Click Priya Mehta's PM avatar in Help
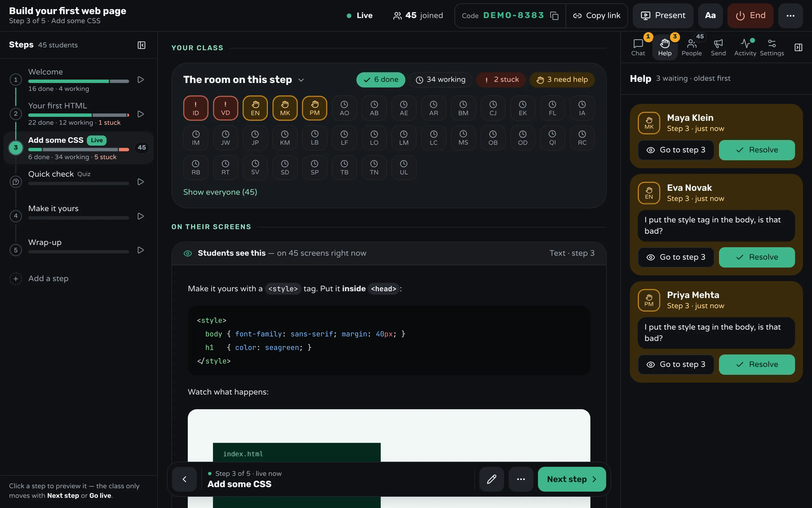812x508 pixels. point(649,300)
